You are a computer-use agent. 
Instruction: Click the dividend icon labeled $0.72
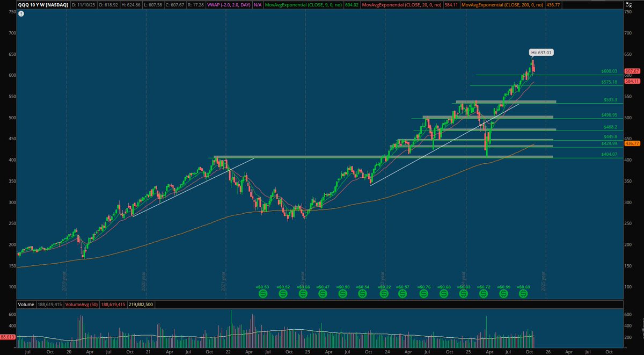(x=484, y=294)
